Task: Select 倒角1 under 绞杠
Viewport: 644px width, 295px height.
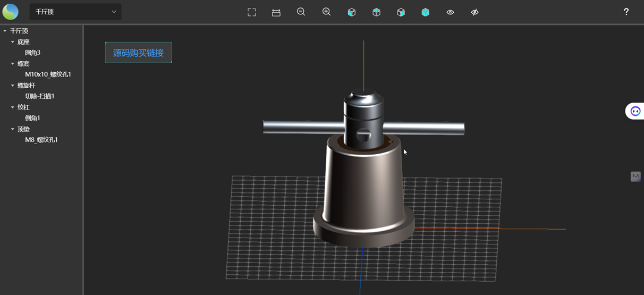Action: 32,118
